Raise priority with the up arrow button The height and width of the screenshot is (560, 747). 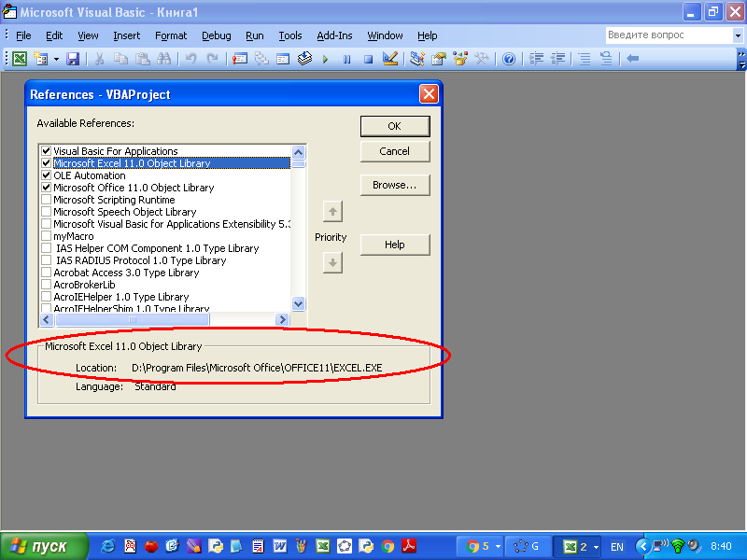(x=332, y=212)
